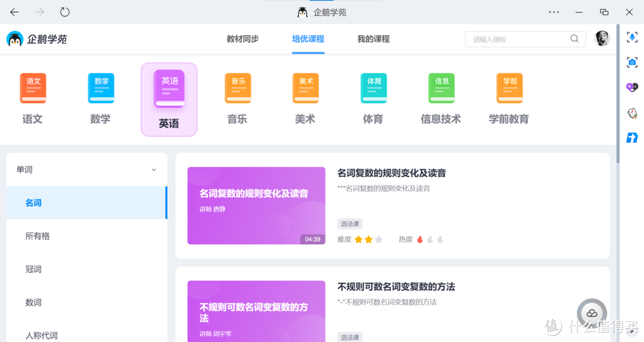Open 不规则可数名词变复数的方法 video thumbnail

[x=256, y=311]
